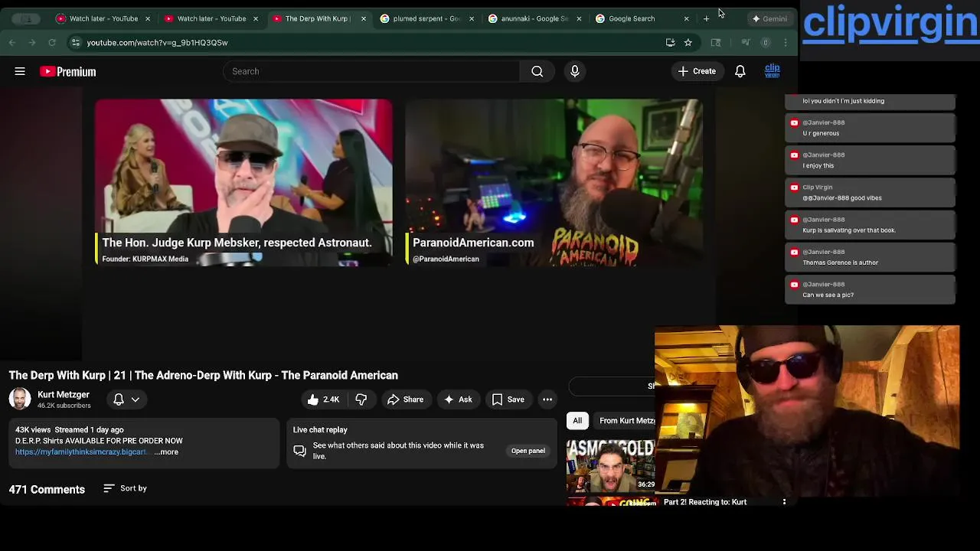Switch to first Watch later tab
Viewport: 980px width, 551px height.
pos(103,18)
